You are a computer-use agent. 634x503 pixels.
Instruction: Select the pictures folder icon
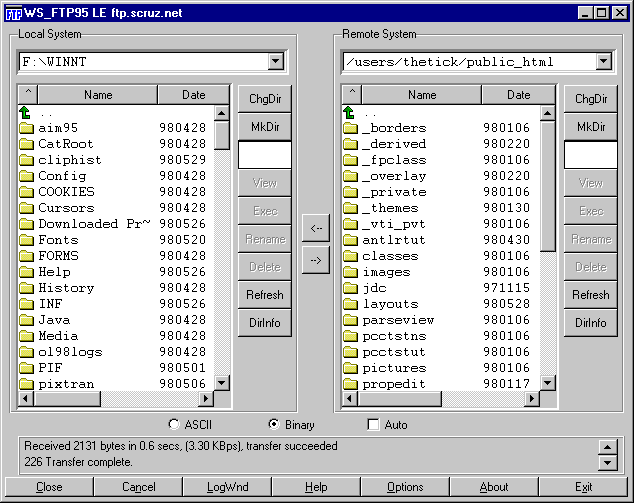pos(351,368)
